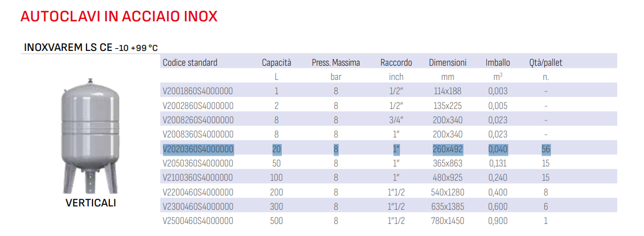Click the VERTICALI label under the tank
This screenshot has width=644, height=236.
pos(91,203)
